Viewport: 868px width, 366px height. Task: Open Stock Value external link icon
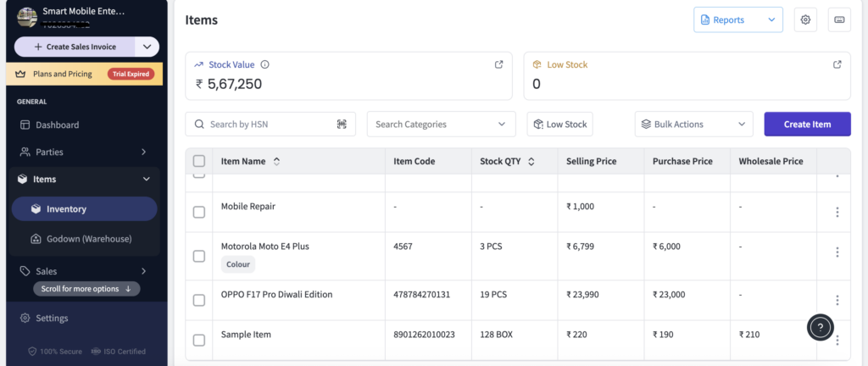[x=499, y=64]
